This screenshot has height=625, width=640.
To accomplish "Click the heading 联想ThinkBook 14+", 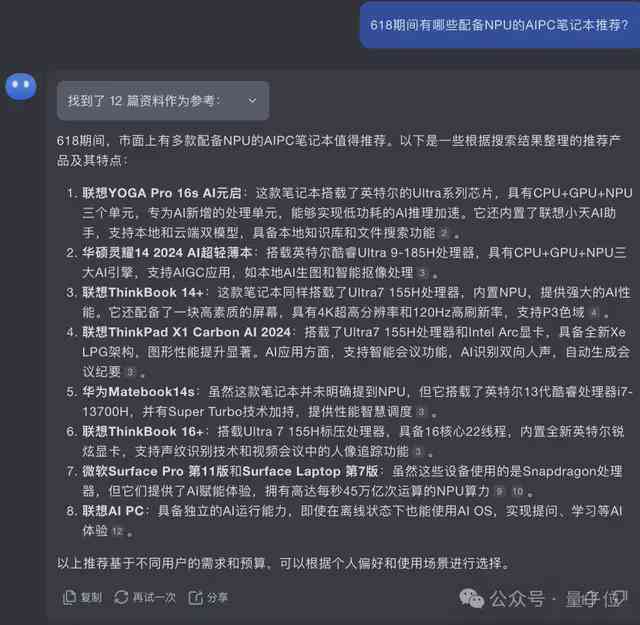I will (142, 293).
